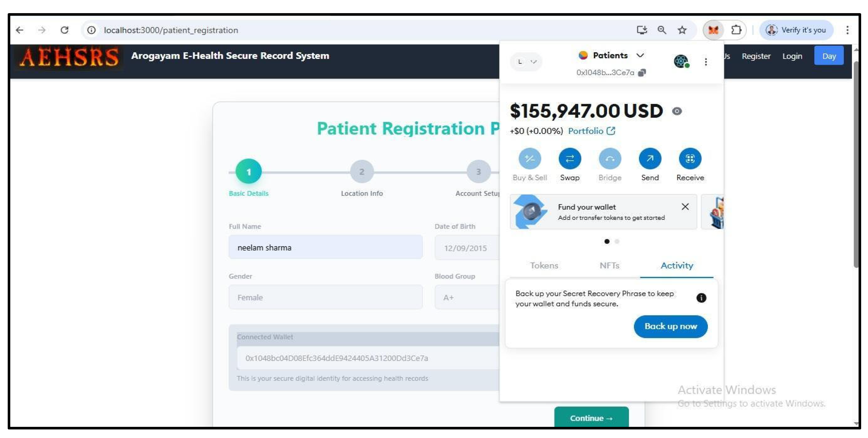Click the MetaMask fox extension icon

tap(713, 30)
